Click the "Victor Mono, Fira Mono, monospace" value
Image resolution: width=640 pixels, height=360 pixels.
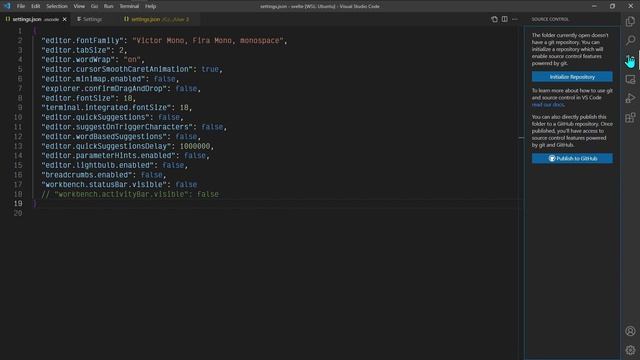tap(208, 40)
